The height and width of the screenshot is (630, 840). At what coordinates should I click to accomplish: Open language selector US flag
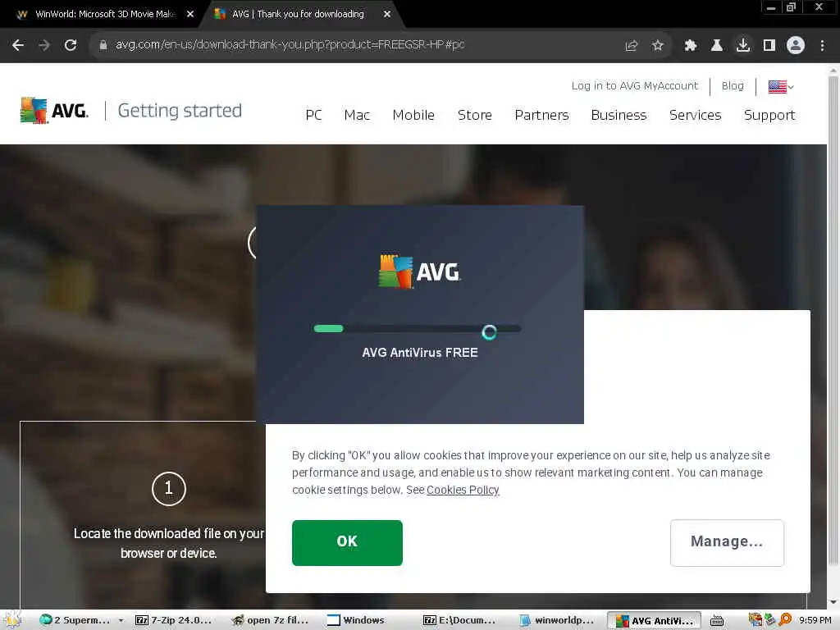(x=781, y=86)
